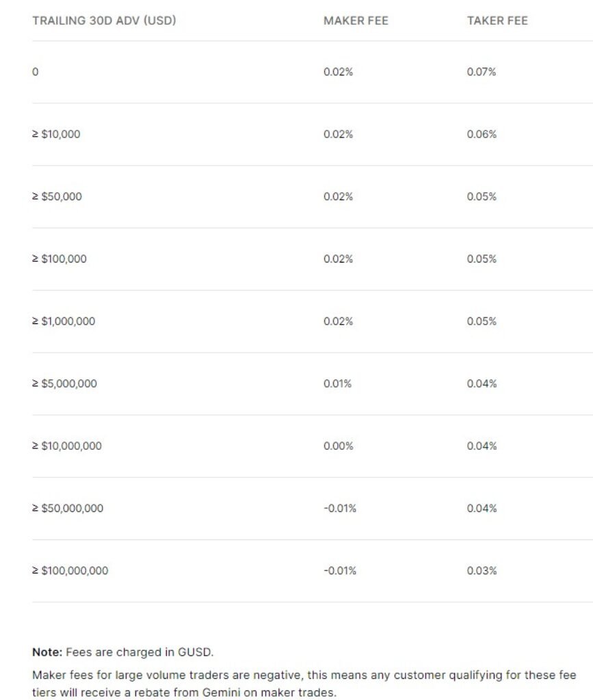Select the ≥ $10,000,000 tier label
The image size is (593, 700).
click(x=67, y=446)
